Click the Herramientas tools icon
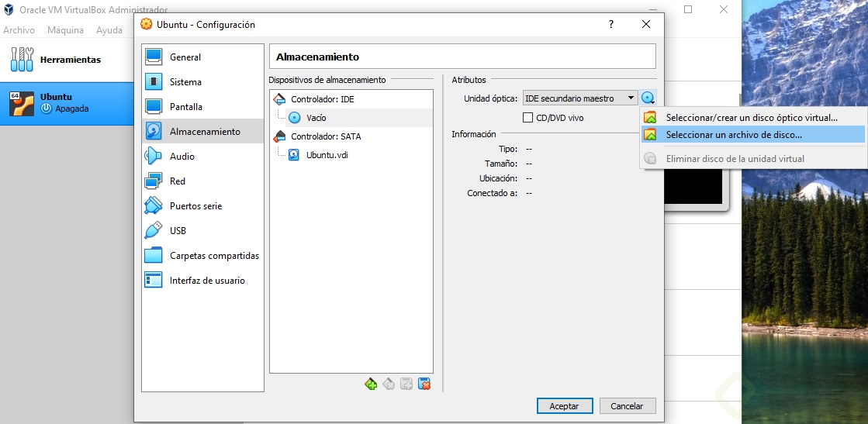Image resolution: width=868 pixels, height=424 pixels. pos(22,59)
